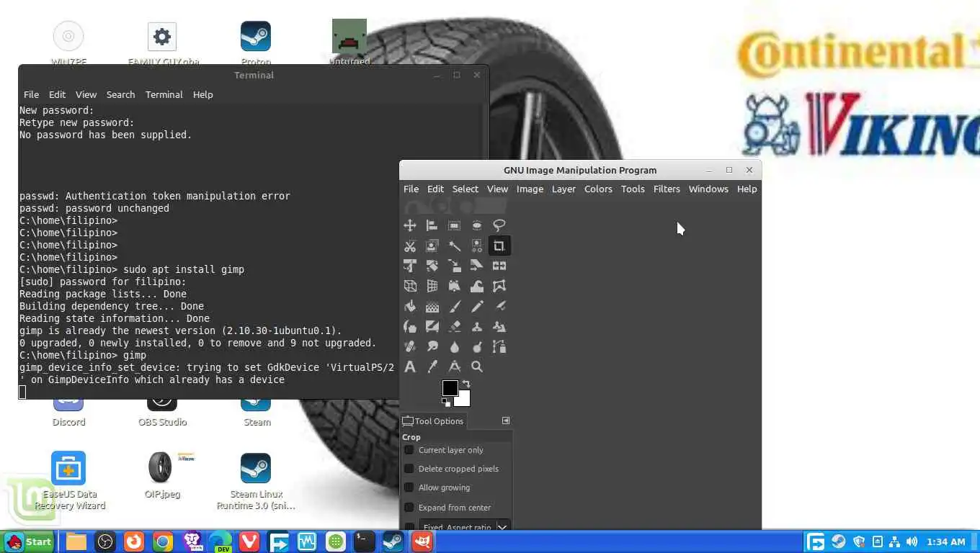Open GIMP Image menu
This screenshot has height=553, width=980.
tap(530, 189)
